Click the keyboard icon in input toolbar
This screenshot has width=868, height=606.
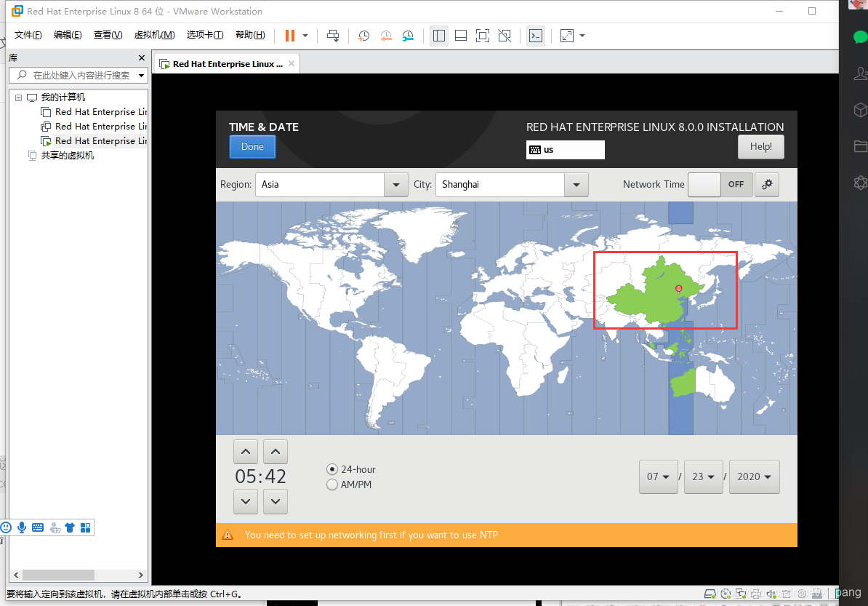(38, 527)
